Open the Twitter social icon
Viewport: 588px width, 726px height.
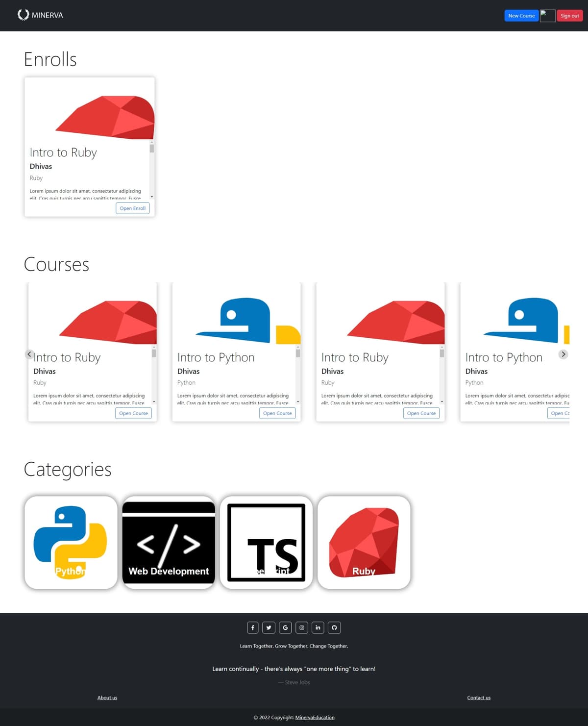269,627
